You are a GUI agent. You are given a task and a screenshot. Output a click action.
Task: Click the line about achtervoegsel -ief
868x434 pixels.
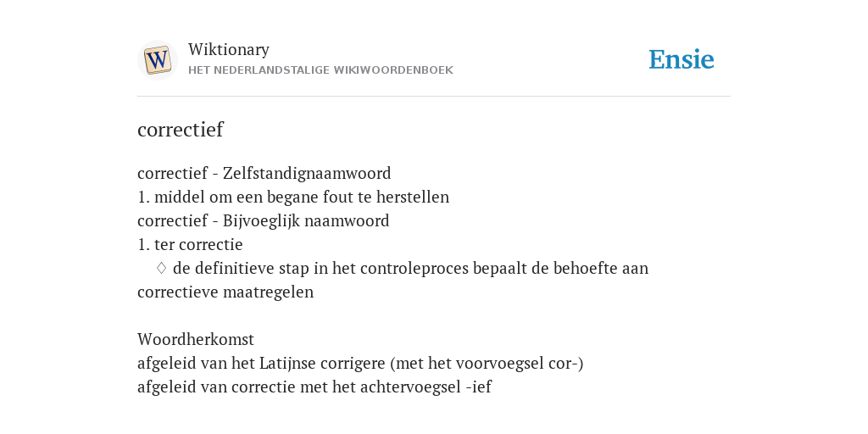click(314, 387)
